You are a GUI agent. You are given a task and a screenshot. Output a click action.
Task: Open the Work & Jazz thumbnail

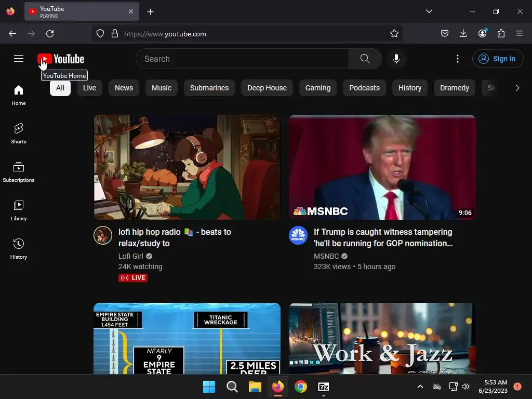pos(382,338)
